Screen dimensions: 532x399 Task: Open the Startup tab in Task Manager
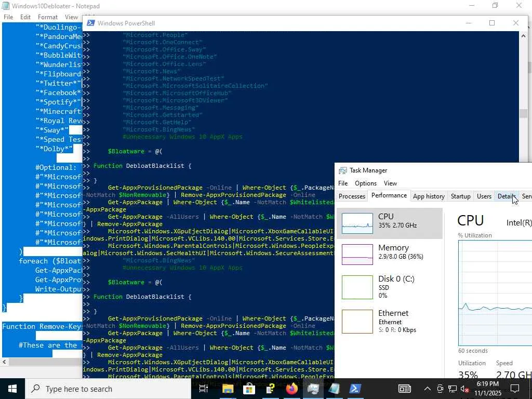coord(460,196)
